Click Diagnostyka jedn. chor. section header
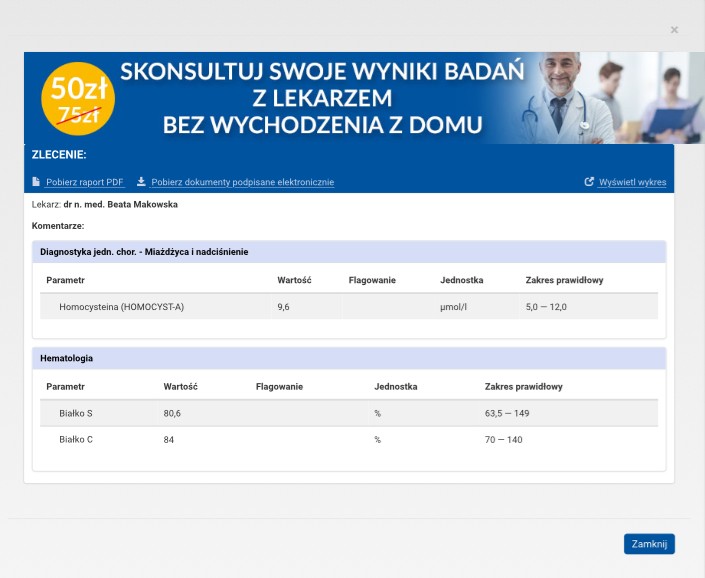This screenshot has width=705, height=578. pos(349,252)
